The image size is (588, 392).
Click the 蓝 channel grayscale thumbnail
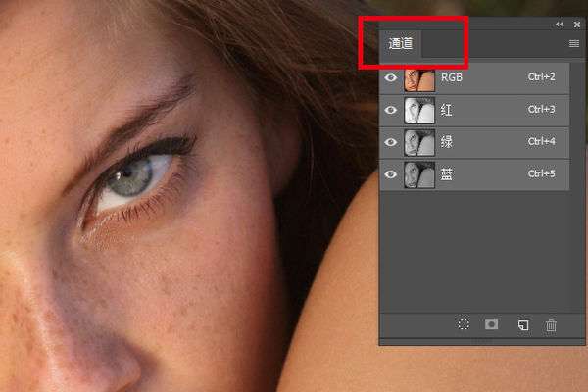click(419, 174)
